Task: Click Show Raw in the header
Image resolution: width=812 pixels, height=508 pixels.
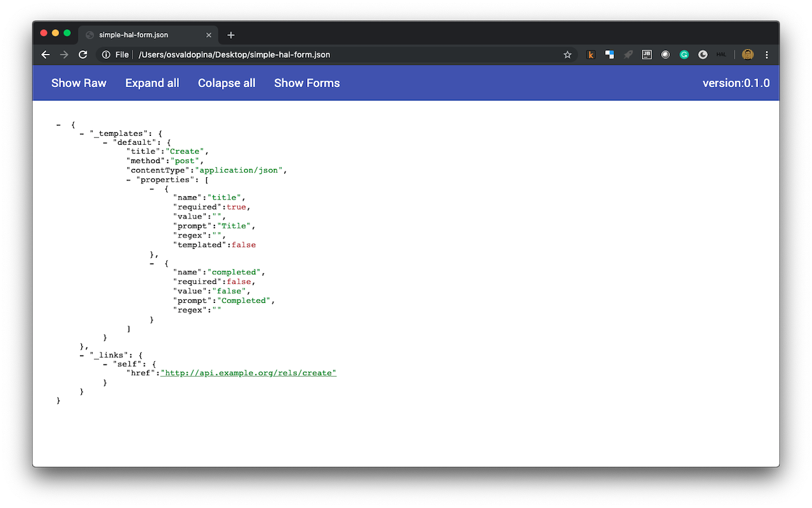Action: (79, 83)
